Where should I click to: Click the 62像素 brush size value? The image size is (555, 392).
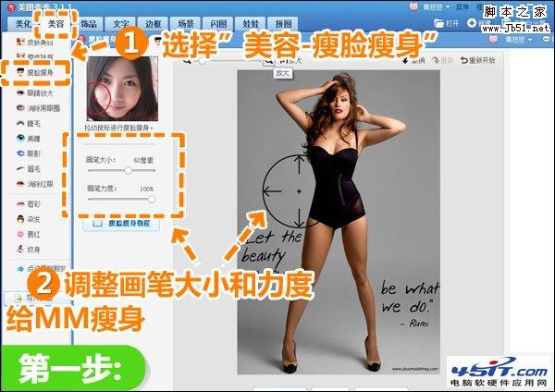coord(143,160)
